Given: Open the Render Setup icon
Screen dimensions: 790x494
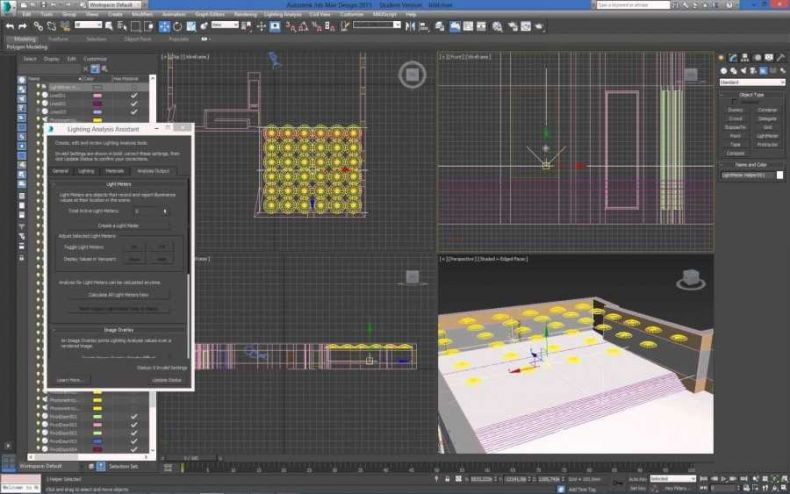Looking at the screenshot, I should coord(513,26).
